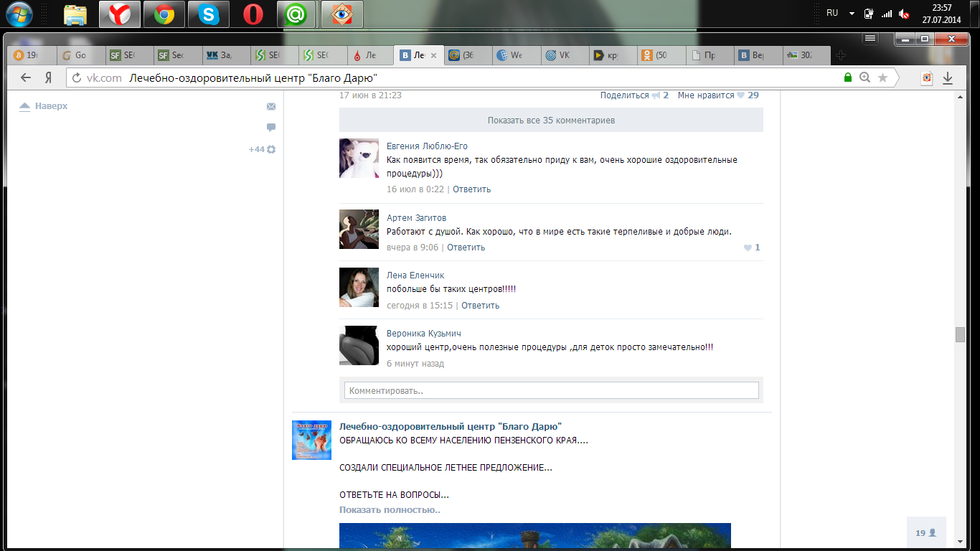Switch to the Odnoklassniki '(50' tab

tap(660, 55)
